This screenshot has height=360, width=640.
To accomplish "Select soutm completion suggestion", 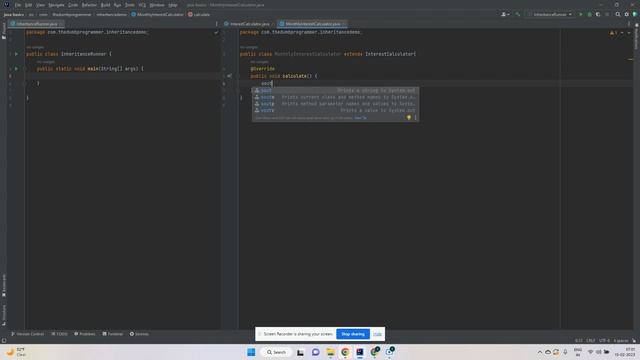I will point(335,97).
